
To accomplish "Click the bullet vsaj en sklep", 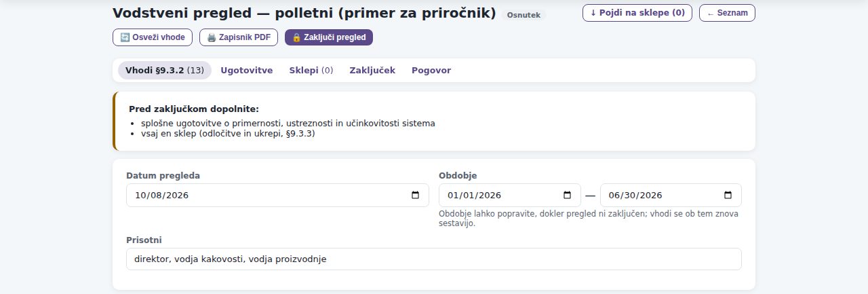I will tap(229, 134).
